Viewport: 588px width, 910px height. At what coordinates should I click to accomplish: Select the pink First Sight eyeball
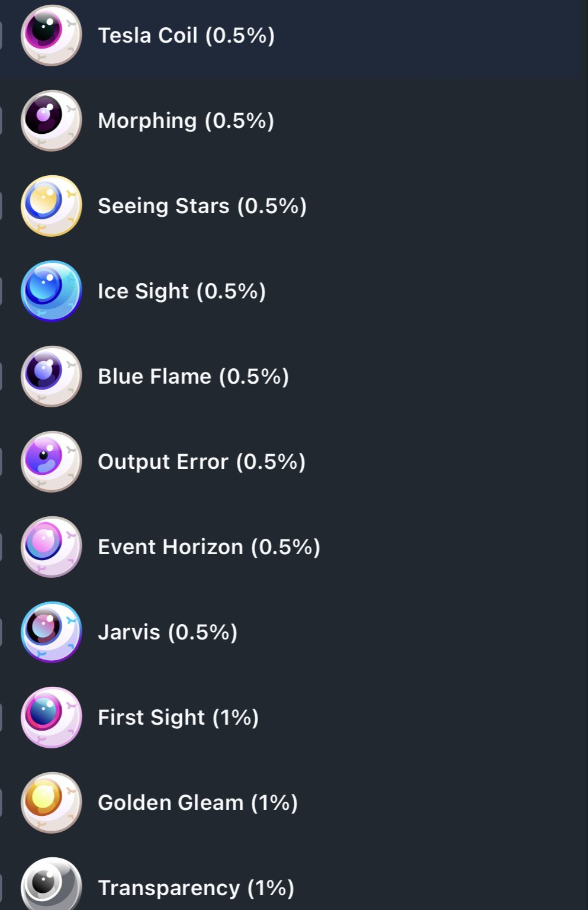[x=52, y=718]
